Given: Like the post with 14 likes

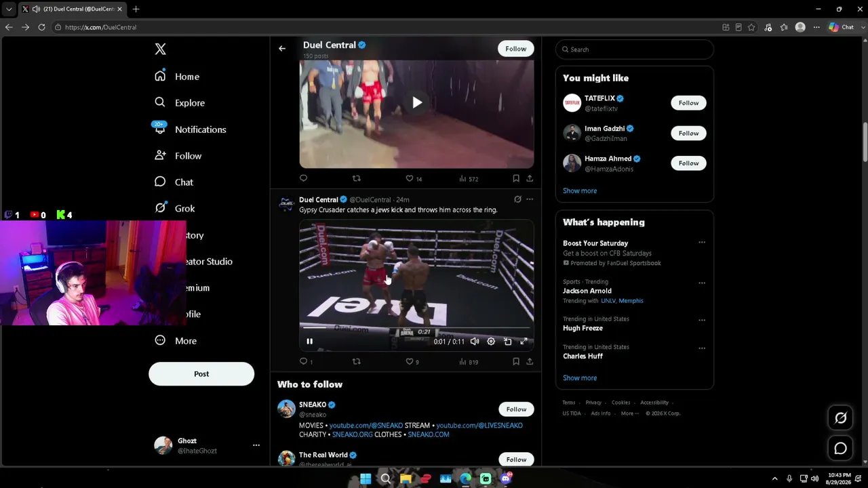Looking at the screenshot, I should (x=414, y=179).
